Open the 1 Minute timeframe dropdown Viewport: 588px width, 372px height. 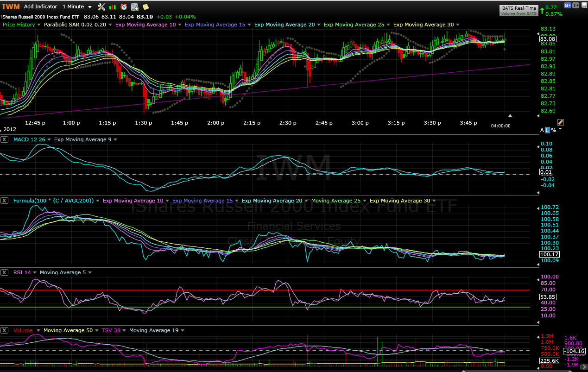click(x=77, y=6)
